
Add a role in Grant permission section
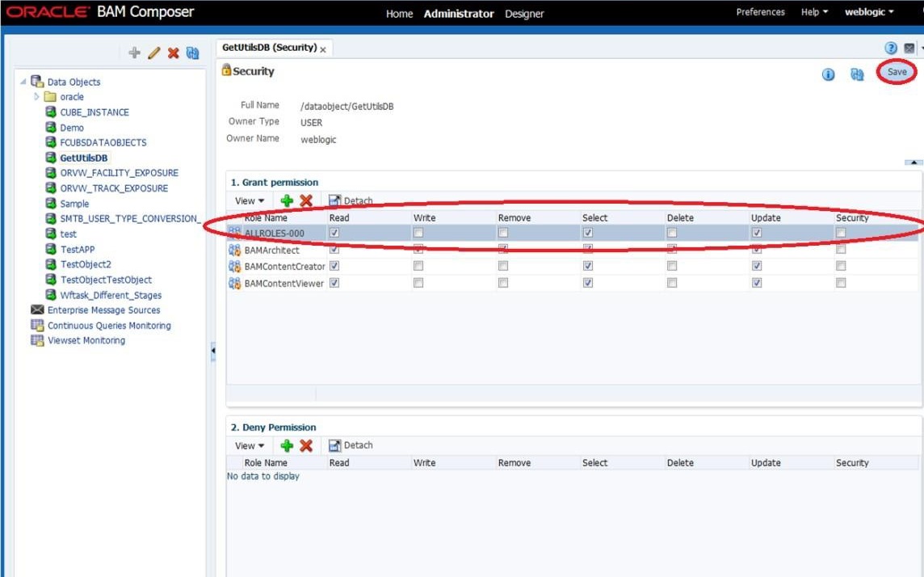[286, 200]
